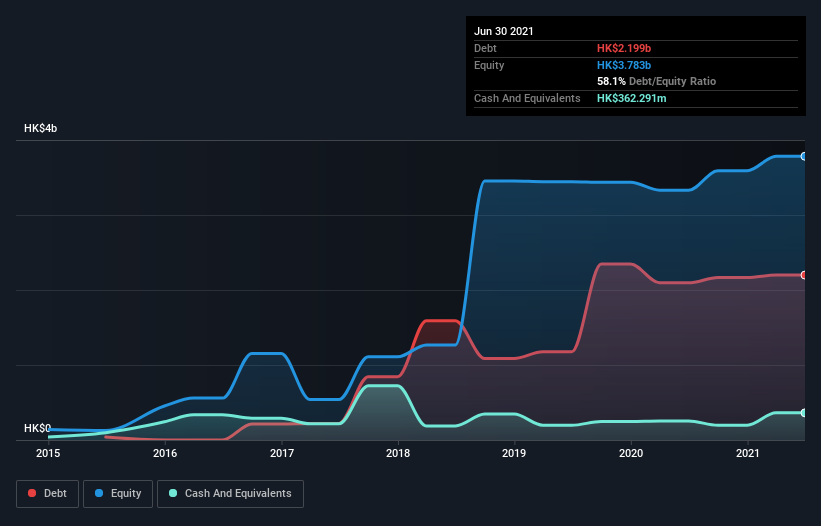
Task: Click the HK$362.291m cash value
Action: (631, 98)
